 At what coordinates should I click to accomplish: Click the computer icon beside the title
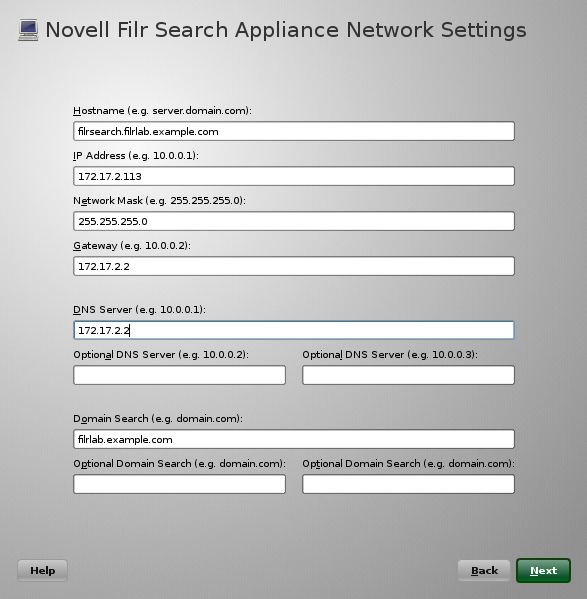pyautogui.click(x=28, y=30)
